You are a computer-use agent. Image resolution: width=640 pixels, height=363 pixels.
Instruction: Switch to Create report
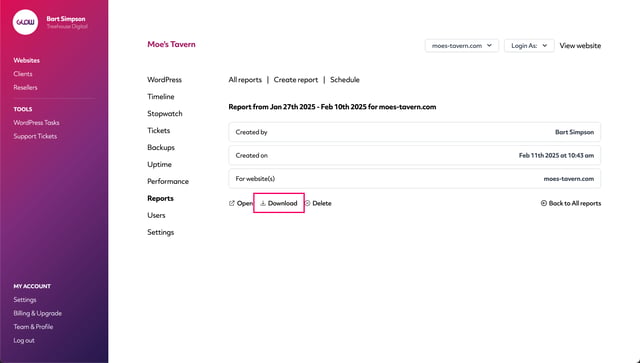point(296,80)
